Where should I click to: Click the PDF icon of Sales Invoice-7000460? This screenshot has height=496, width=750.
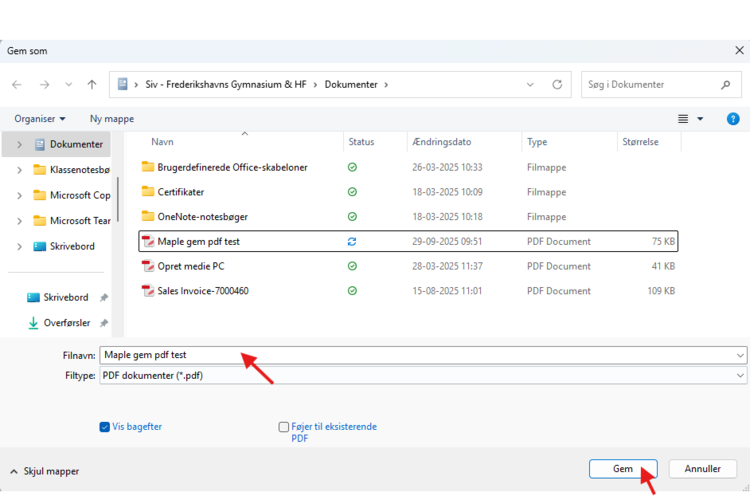click(x=148, y=291)
